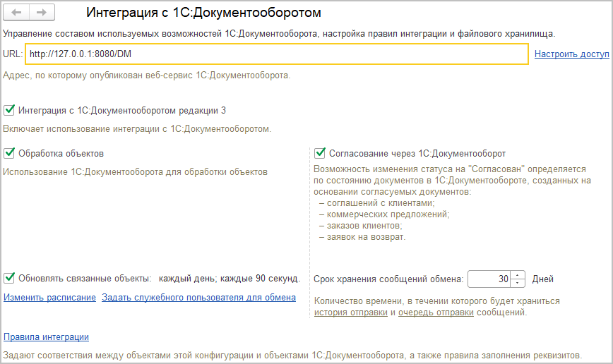The height and width of the screenshot is (364, 613).
Task: Open the Настроить доступ link
Action: pos(571,54)
